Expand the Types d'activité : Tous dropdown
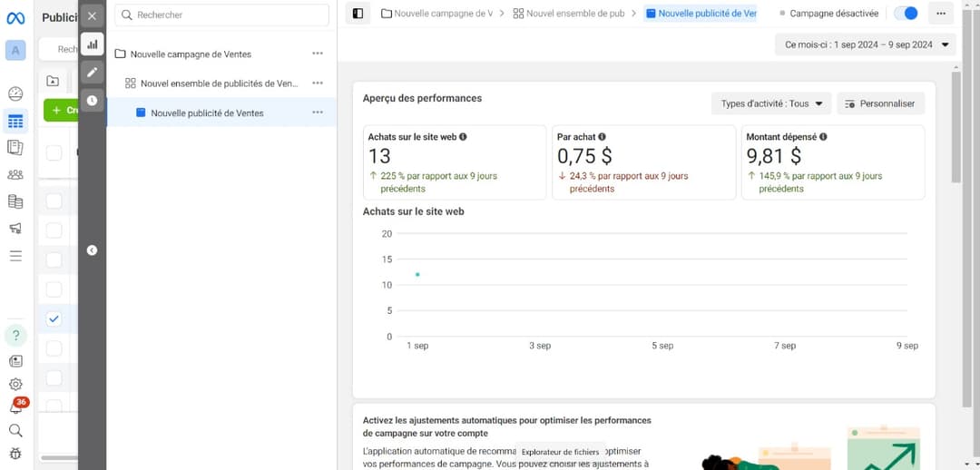The height and width of the screenshot is (470, 980). 771,103
